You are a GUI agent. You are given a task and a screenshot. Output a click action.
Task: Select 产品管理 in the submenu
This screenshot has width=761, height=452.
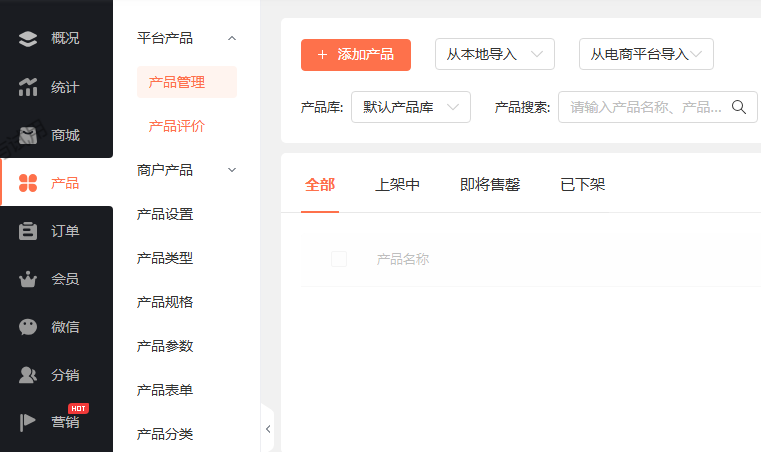(x=187, y=82)
